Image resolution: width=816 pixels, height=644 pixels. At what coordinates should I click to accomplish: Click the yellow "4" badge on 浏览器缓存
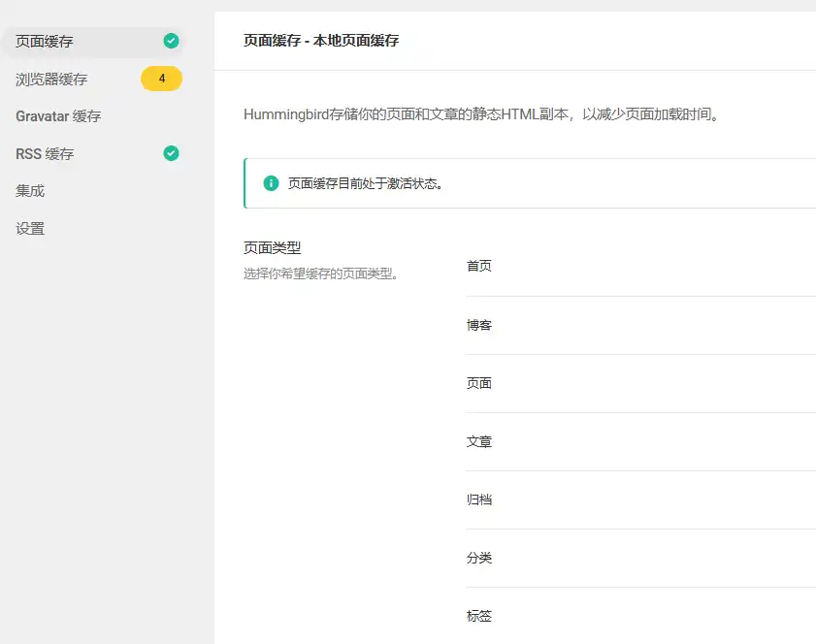pos(161,78)
